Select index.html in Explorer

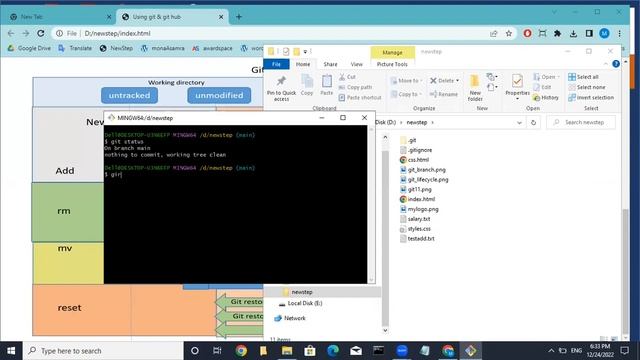tap(417, 199)
